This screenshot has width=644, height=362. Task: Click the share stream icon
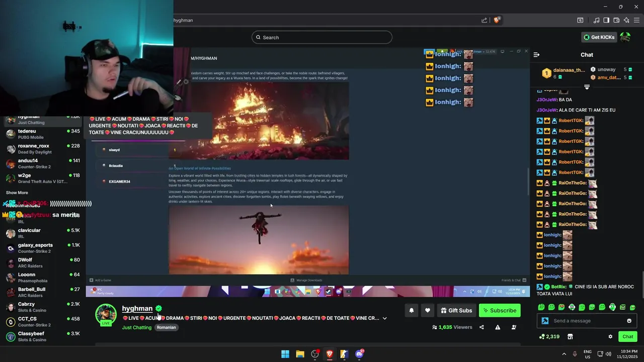click(481, 327)
